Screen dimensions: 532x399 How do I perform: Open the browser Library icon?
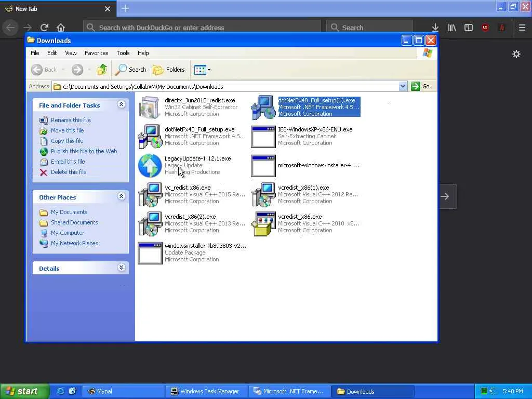click(452, 28)
